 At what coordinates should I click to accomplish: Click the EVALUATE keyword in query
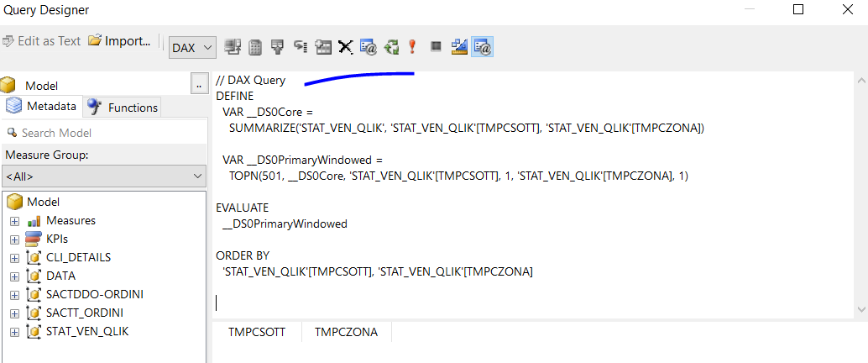(x=242, y=208)
